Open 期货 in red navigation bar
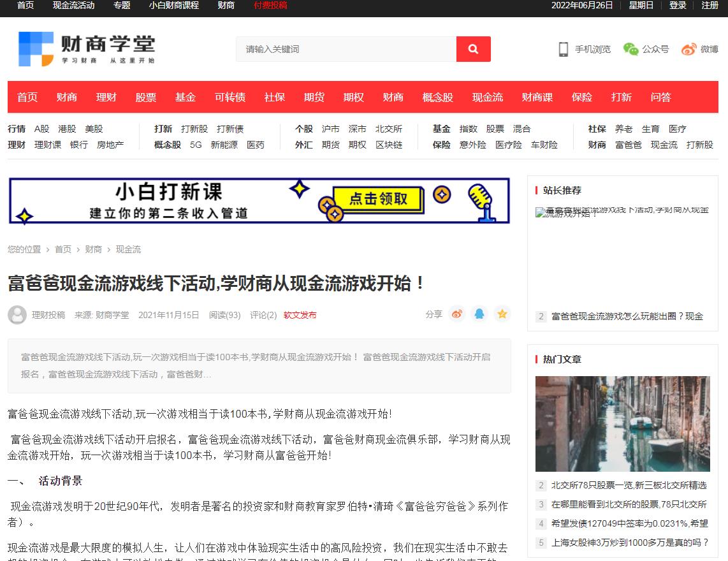Image resolution: width=728 pixels, height=561 pixels. (314, 97)
